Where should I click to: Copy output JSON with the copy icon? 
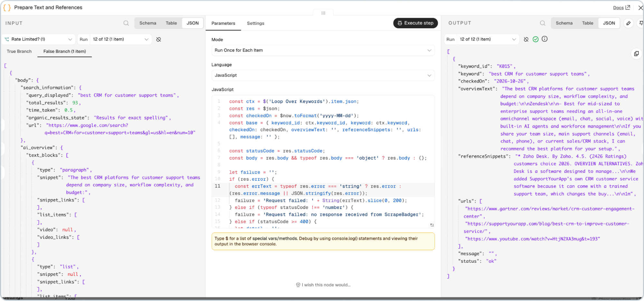(636, 54)
